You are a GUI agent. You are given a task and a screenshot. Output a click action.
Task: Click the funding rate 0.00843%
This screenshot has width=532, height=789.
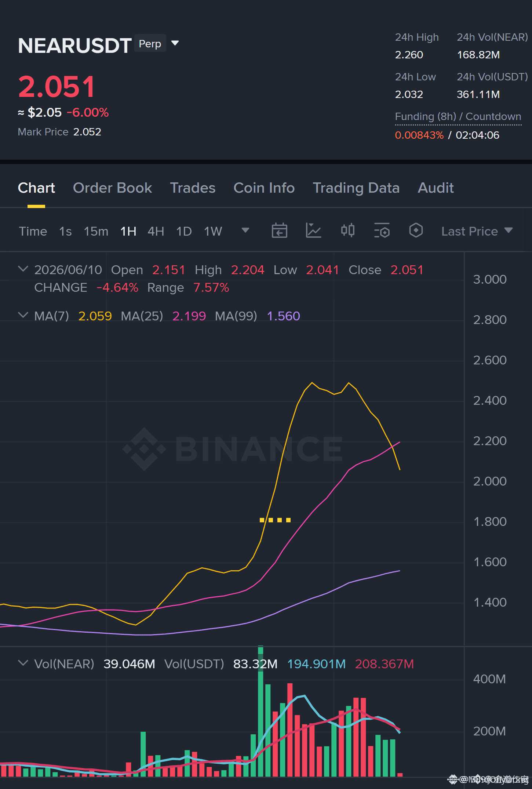(419, 135)
